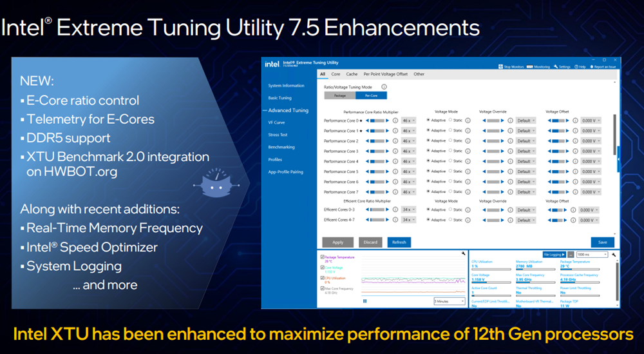Open System Information in the sidebar
644x354 pixels.
(x=287, y=86)
